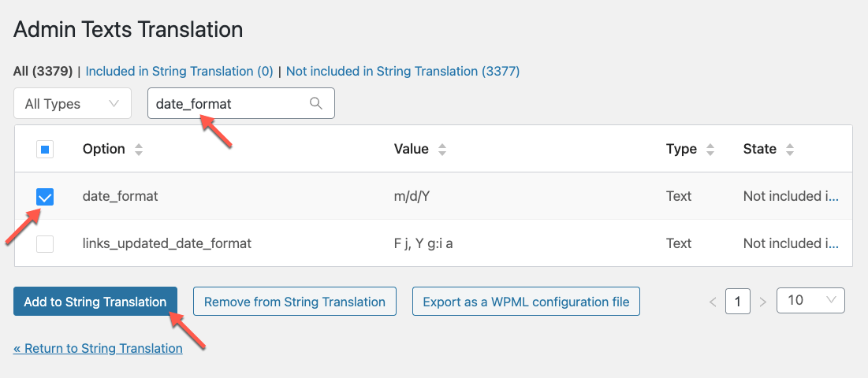
Task: Filter by Not included in String Translation
Action: pyautogui.click(x=403, y=72)
